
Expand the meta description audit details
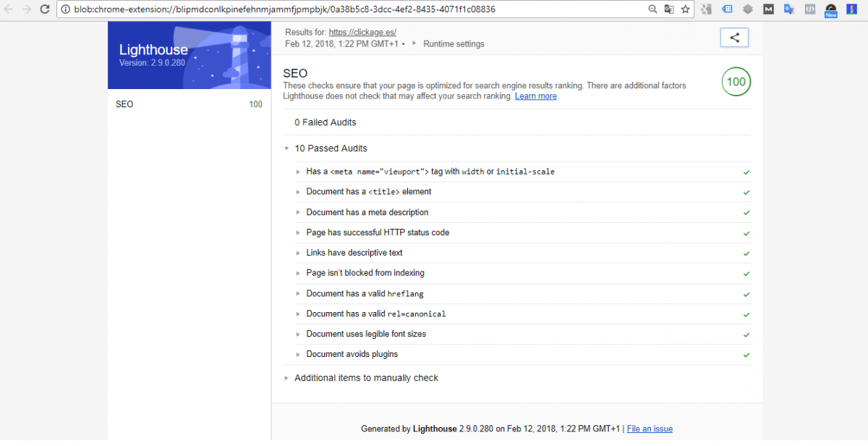(x=367, y=212)
